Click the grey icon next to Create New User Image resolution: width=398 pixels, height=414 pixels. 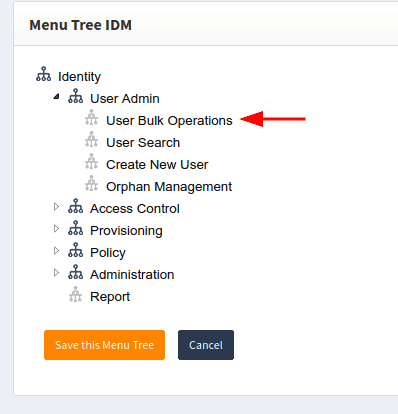92,162
